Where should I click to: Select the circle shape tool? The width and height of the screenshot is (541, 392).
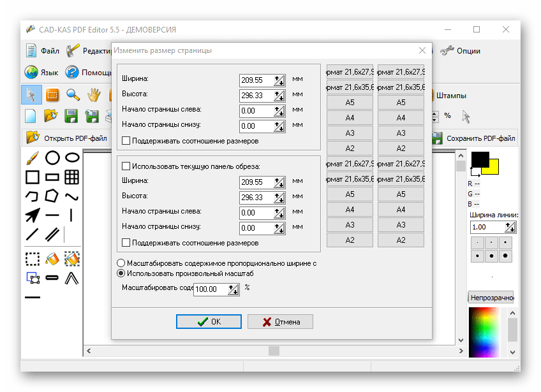52,157
